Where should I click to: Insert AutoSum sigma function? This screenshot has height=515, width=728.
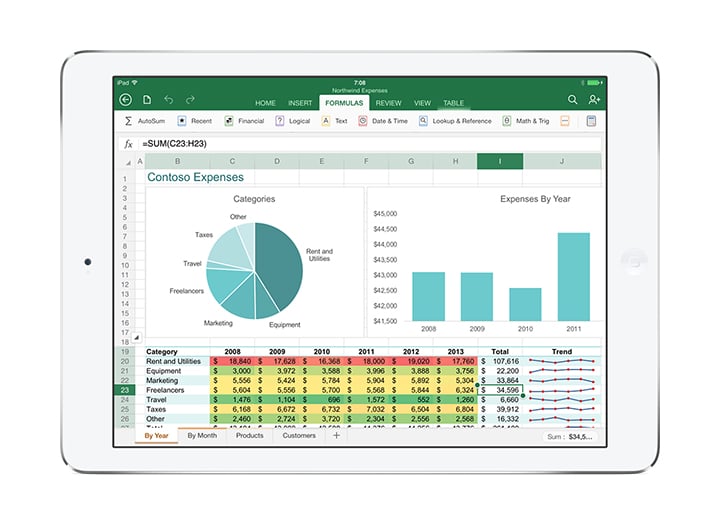[x=128, y=121]
